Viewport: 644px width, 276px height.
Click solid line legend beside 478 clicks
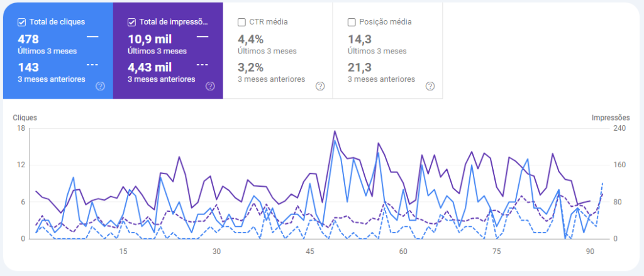pyautogui.click(x=92, y=37)
